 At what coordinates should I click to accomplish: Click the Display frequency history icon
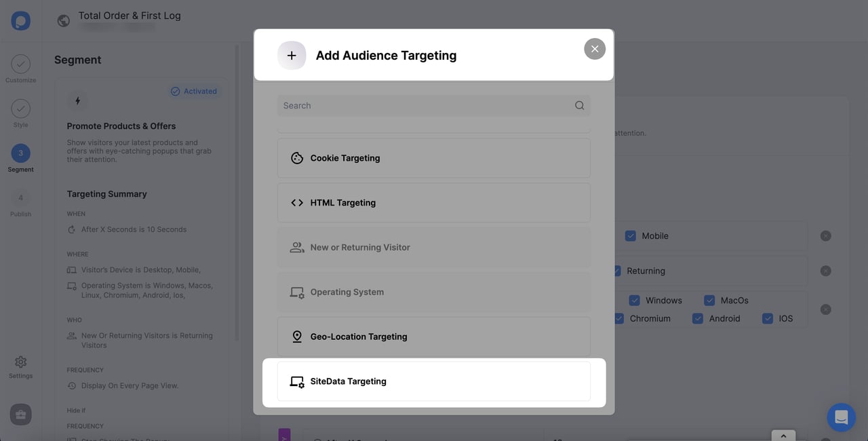(72, 385)
